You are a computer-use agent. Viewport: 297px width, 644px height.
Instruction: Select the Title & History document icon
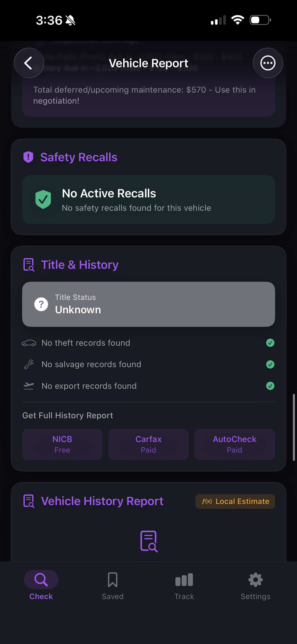tap(29, 264)
